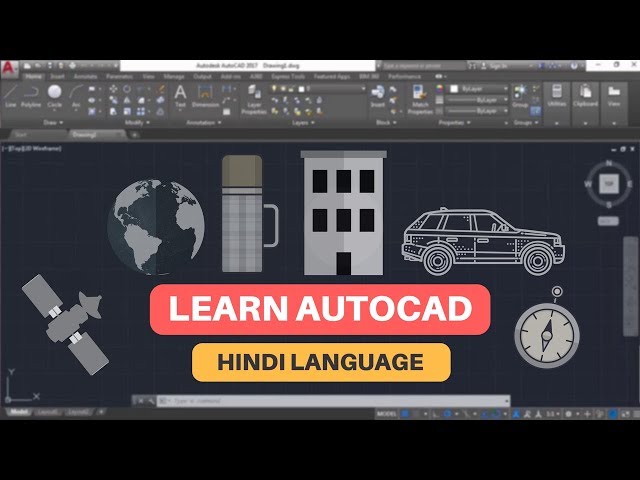Select the Copy tool in Modify panel
This screenshot has width=640, height=480.
click(x=113, y=100)
